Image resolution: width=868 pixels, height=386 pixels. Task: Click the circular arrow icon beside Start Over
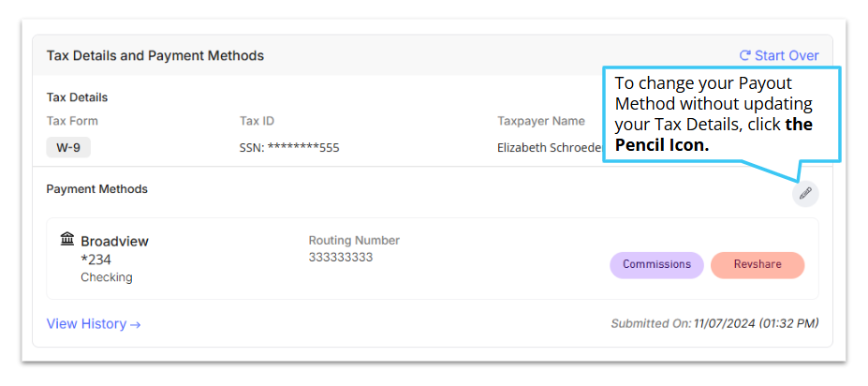745,55
